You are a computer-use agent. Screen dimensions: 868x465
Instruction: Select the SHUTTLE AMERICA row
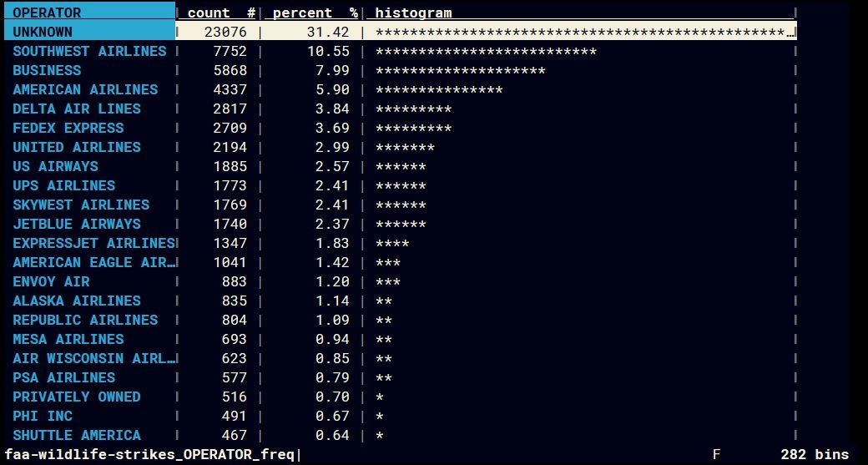click(401, 435)
